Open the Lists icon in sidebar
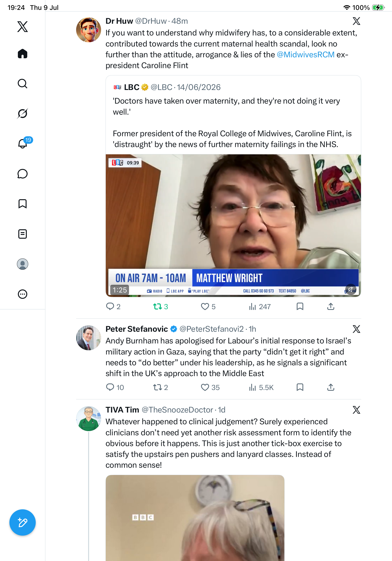The height and width of the screenshot is (561, 392). click(23, 234)
